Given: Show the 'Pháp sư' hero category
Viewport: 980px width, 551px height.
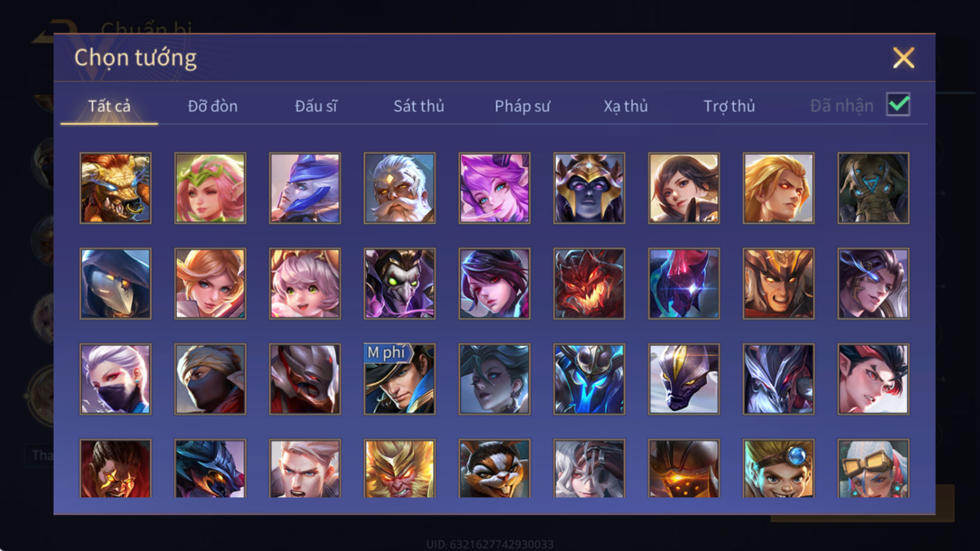Looking at the screenshot, I should click(x=522, y=106).
